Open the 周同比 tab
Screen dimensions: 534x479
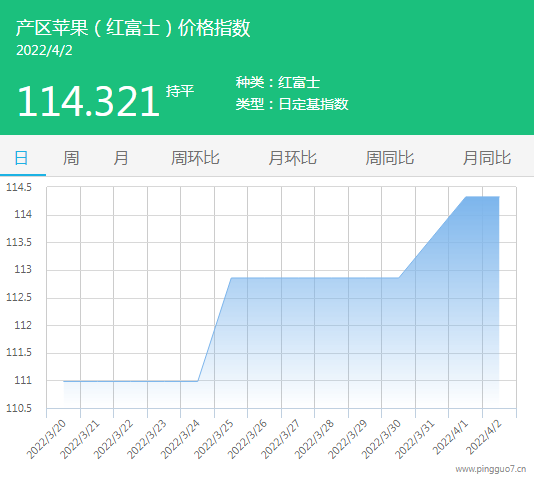tap(390, 158)
